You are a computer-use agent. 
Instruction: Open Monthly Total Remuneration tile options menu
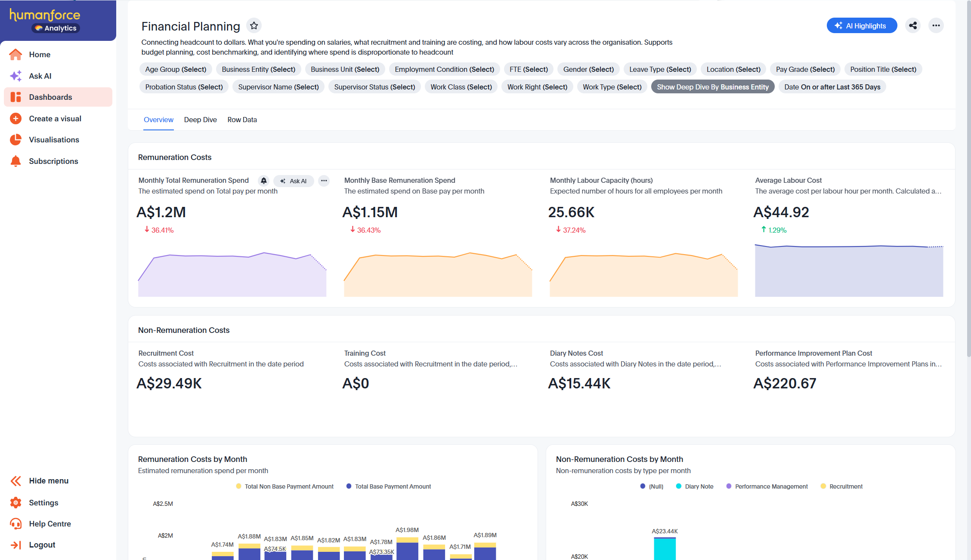324,181
